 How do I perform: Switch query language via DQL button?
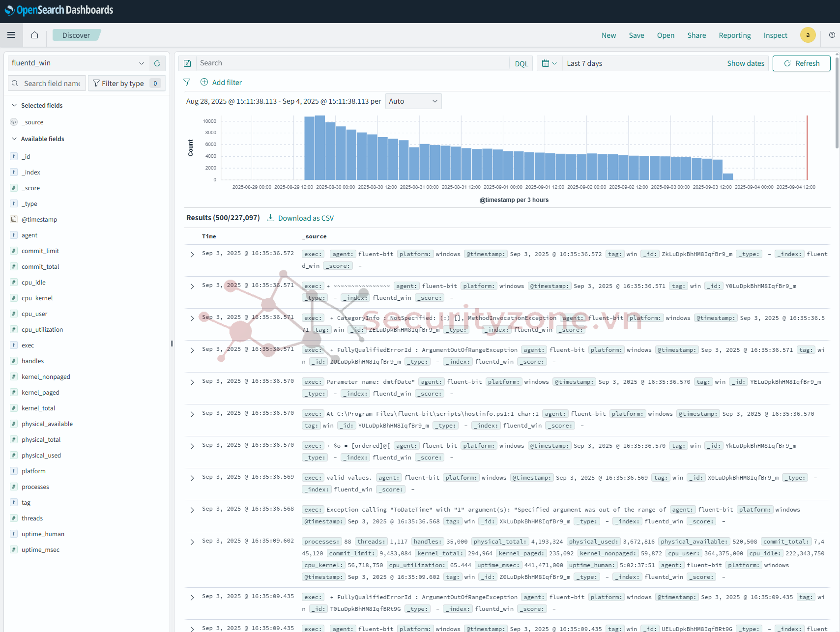point(521,63)
